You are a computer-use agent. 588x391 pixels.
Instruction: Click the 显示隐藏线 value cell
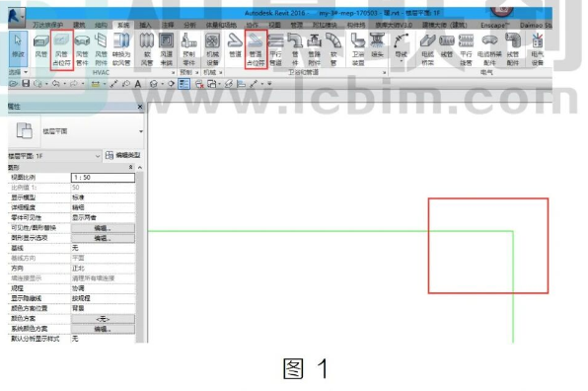click(x=103, y=298)
